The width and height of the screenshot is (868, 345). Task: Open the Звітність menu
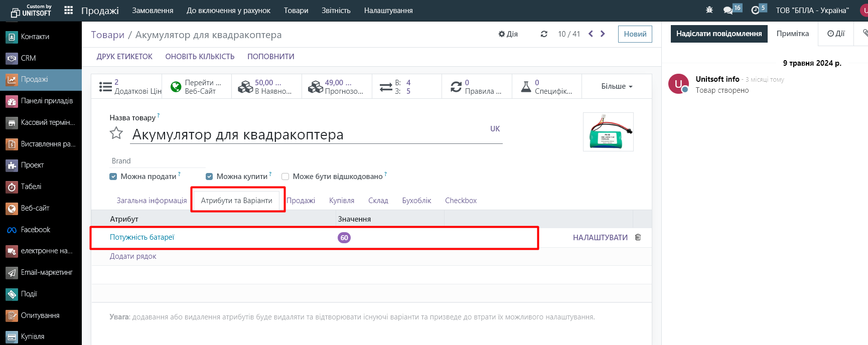(x=336, y=11)
